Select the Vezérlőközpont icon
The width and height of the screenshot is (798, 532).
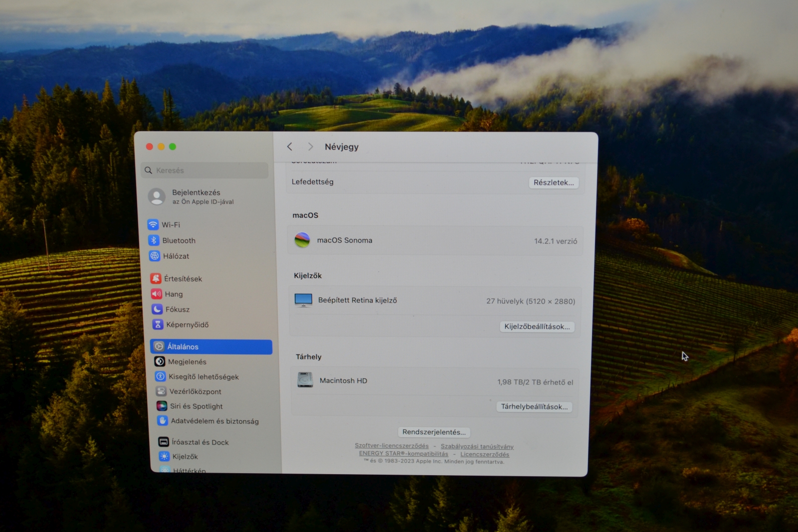point(160,391)
